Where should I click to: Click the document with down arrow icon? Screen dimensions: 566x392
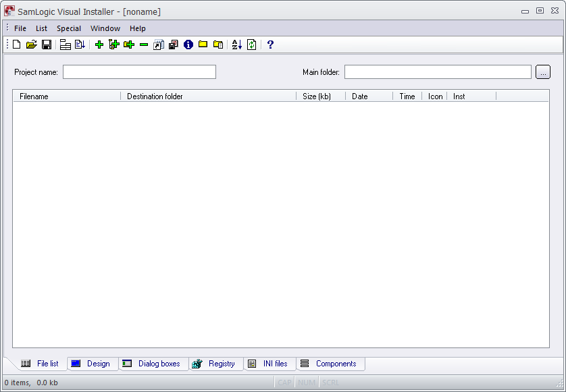(80, 45)
